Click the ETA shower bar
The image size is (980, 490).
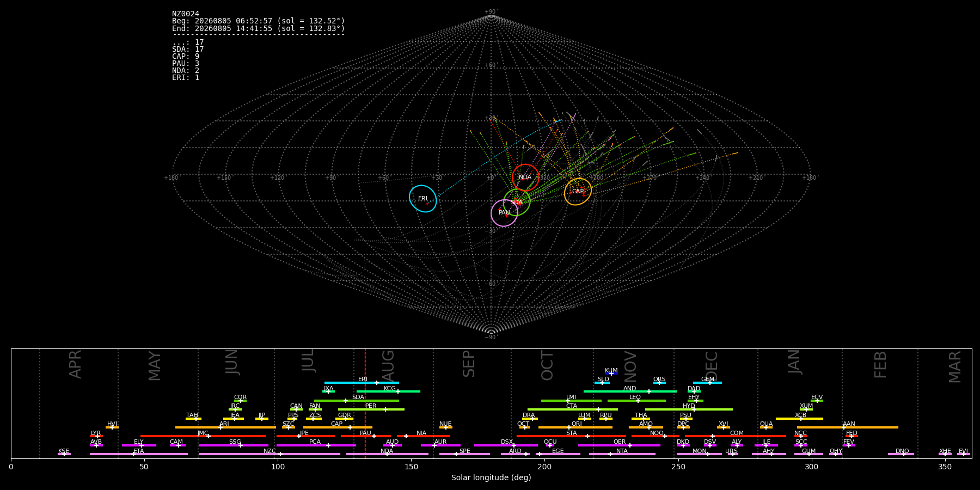pos(139,454)
